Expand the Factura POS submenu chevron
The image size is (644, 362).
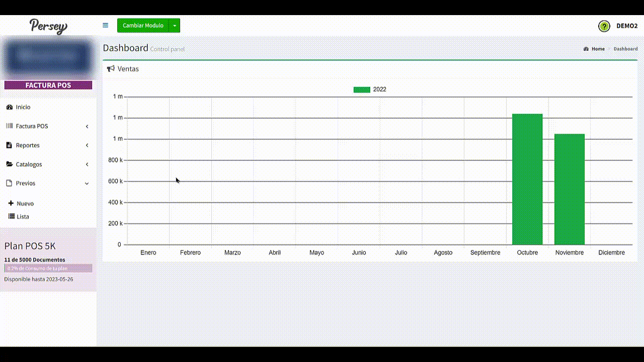click(x=87, y=126)
